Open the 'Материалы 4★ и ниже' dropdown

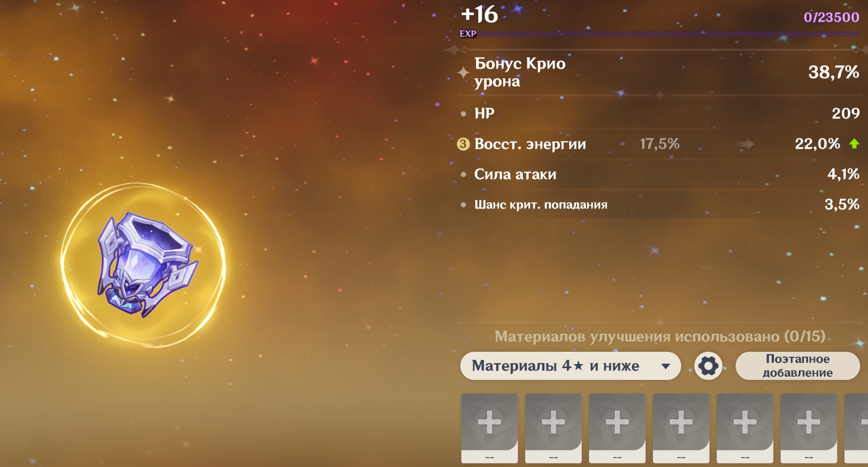tap(570, 366)
